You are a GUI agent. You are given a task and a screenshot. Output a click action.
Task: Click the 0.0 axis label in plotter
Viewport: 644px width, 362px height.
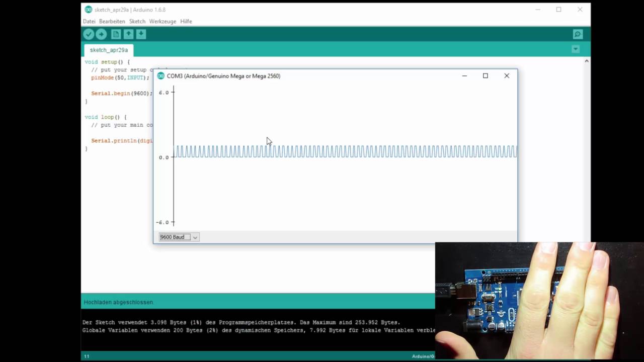click(164, 157)
